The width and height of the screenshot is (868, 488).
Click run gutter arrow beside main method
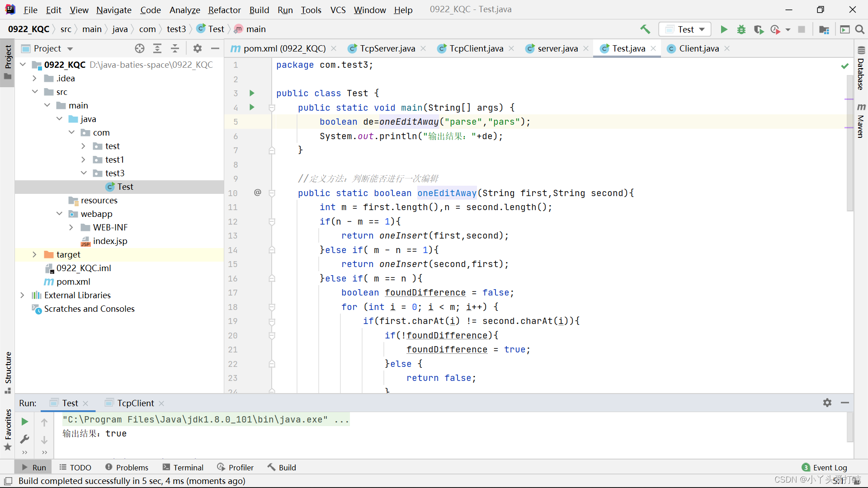click(252, 107)
